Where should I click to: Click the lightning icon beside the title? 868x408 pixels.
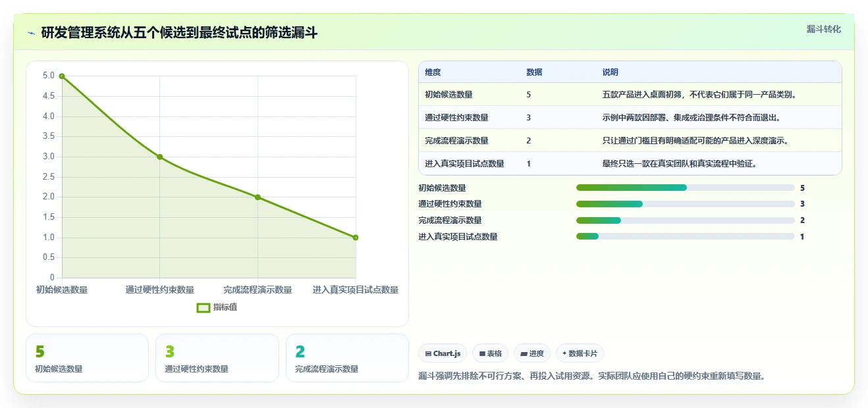(31, 33)
